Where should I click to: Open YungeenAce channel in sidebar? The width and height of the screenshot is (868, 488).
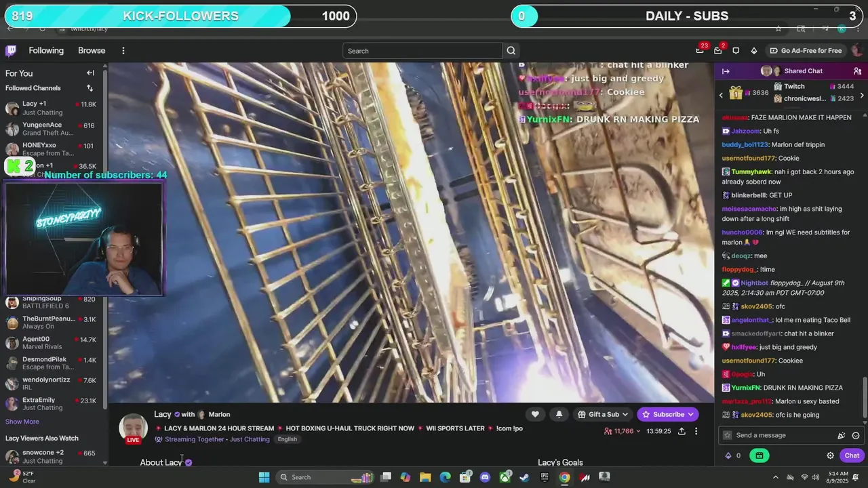[52, 129]
